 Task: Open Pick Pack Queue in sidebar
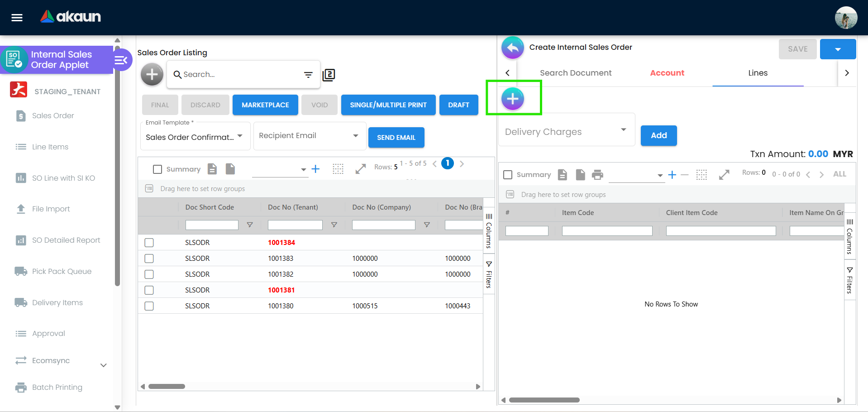(x=62, y=271)
